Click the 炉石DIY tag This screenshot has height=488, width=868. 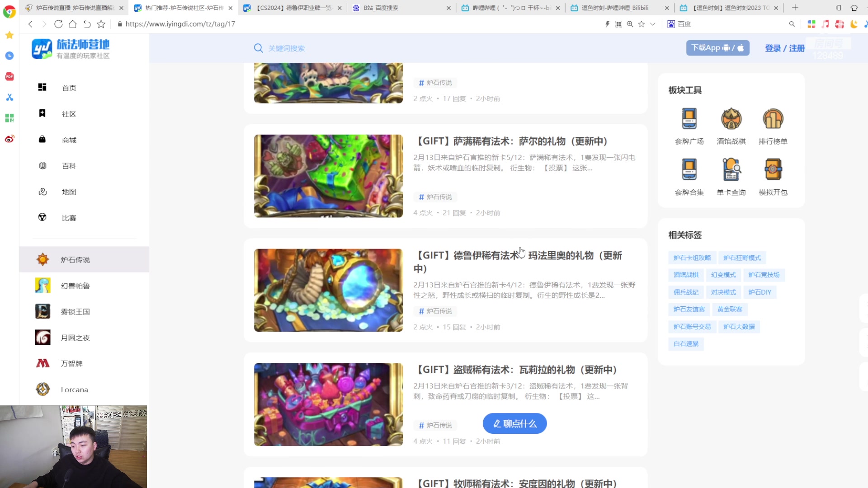click(759, 292)
